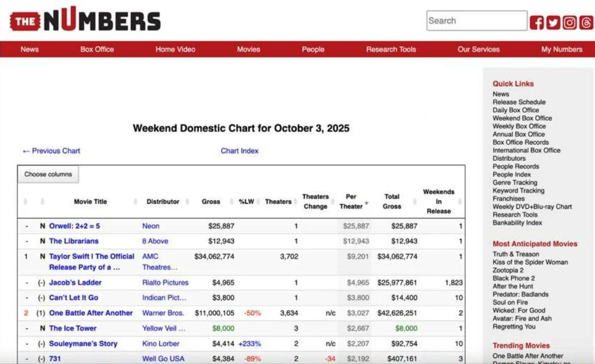
Task: Open the Orwell: 2+2 = 5 movie page
Action: (x=75, y=226)
